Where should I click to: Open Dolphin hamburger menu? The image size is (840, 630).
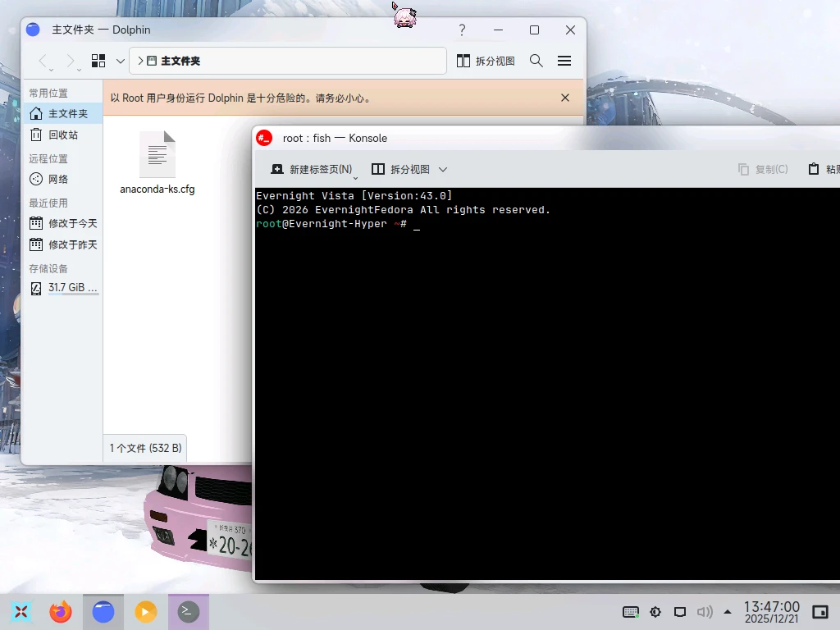(564, 61)
